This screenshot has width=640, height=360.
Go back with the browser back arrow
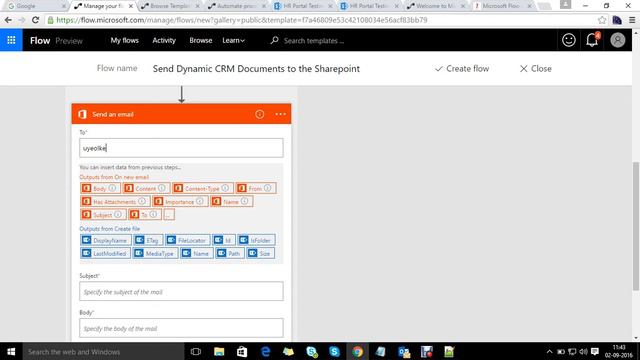(x=8, y=20)
